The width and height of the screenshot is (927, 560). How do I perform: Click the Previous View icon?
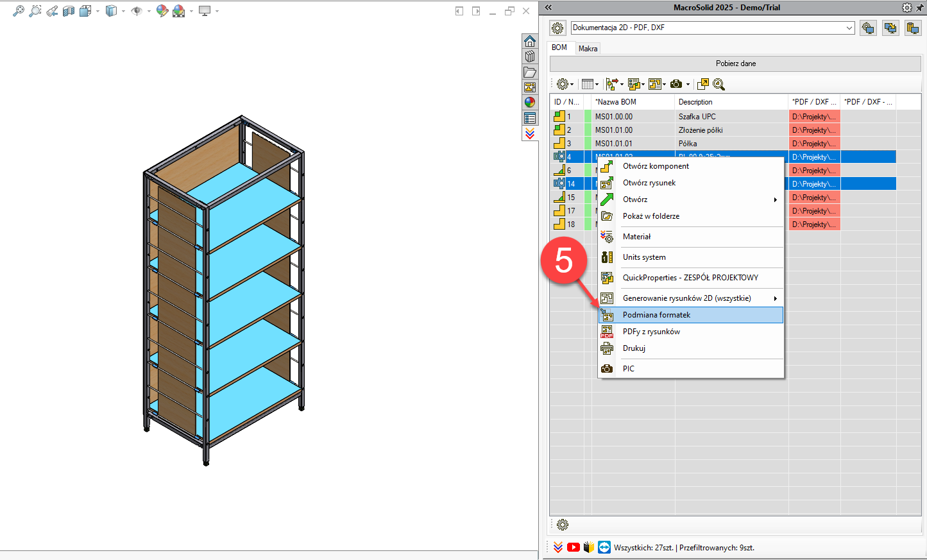pos(52,11)
